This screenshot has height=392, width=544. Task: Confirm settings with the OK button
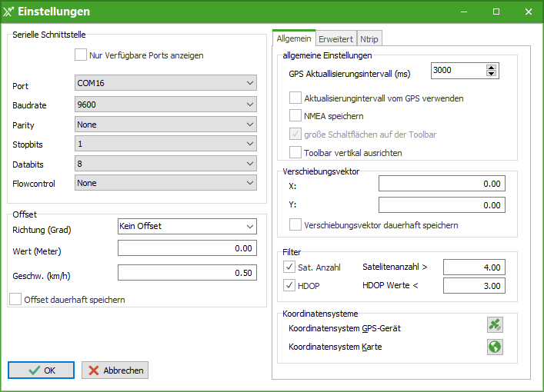(42, 370)
